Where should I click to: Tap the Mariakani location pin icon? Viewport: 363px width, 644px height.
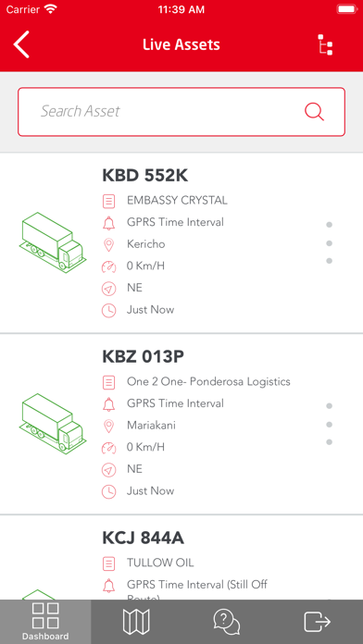(x=108, y=426)
